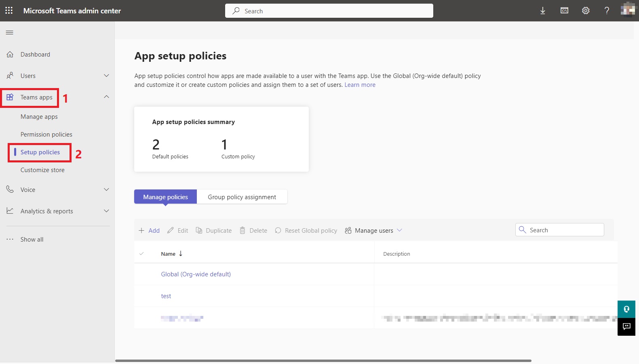Image resolution: width=639 pixels, height=364 pixels.
Task: Click the Delete trash icon
Action: pos(243,230)
